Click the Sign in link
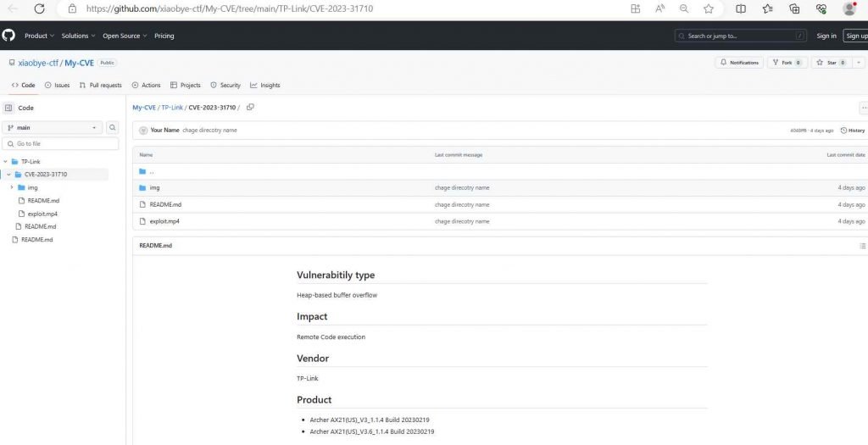Screen dimensions: 868x445 [826, 36]
